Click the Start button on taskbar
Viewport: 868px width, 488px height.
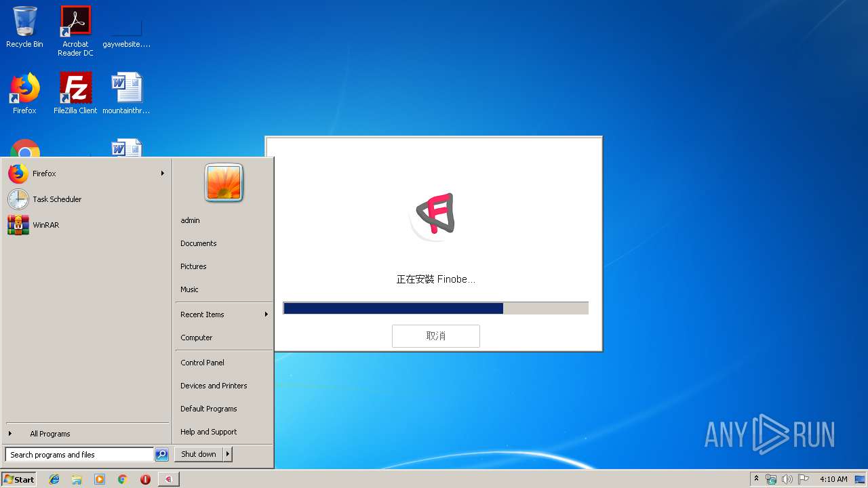coord(19,479)
